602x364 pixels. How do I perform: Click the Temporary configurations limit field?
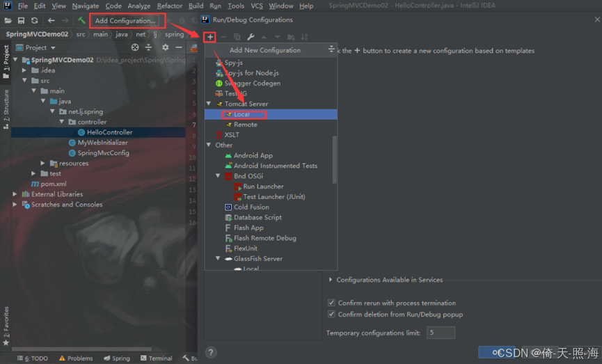click(441, 333)
